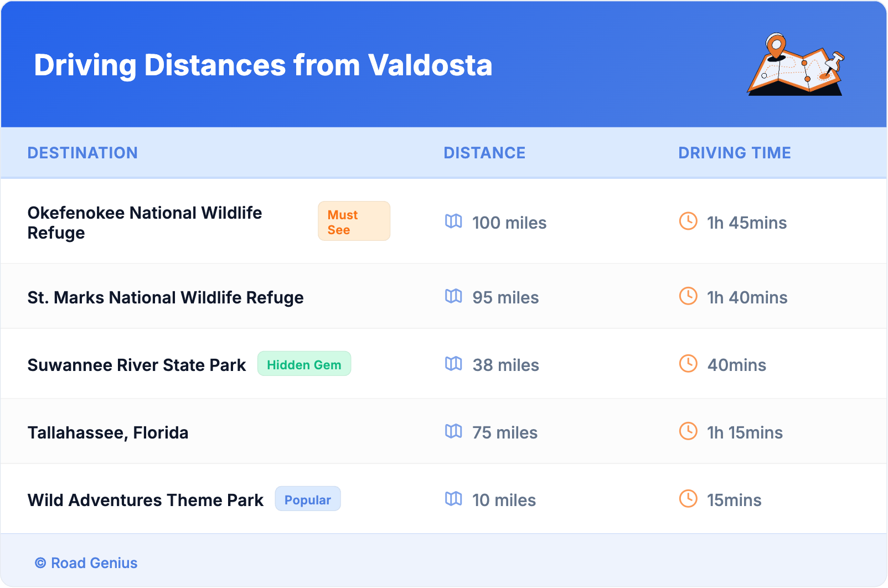Click the map icon beside 100 miles
This screenshot has height=588, width=888.
453,221
